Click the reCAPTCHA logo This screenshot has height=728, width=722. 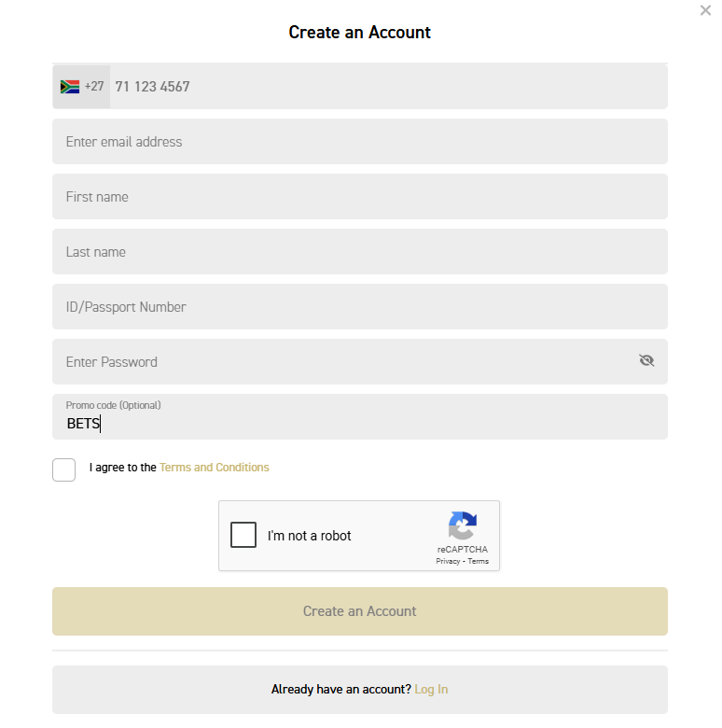coord(463,525)
